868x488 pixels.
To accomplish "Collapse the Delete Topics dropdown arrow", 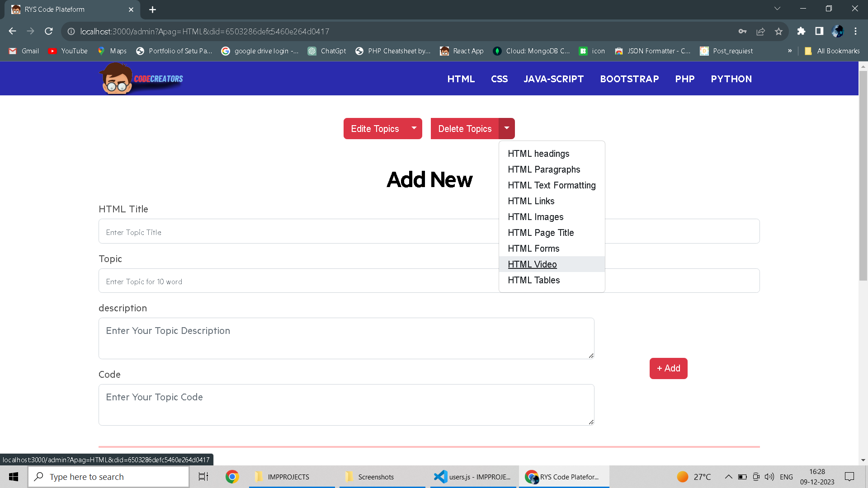I will [506, 128].
